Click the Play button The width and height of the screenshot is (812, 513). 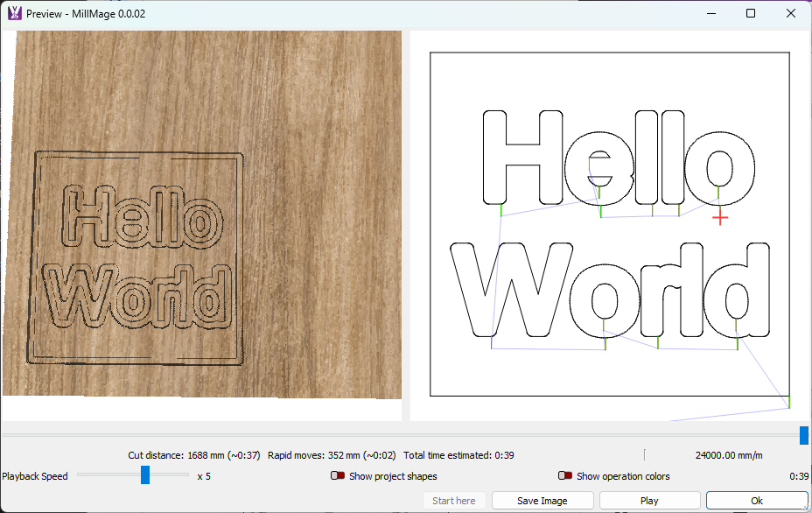click(x=649, y=501)
